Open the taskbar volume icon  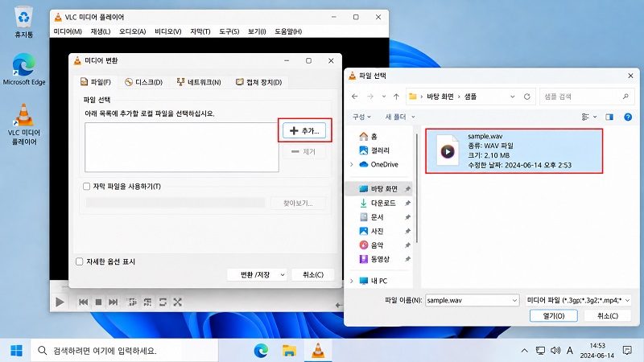point(555,350)
